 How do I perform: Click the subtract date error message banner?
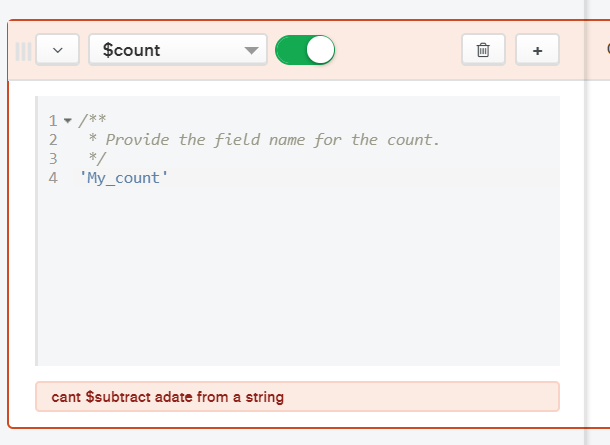pos(297,397)
